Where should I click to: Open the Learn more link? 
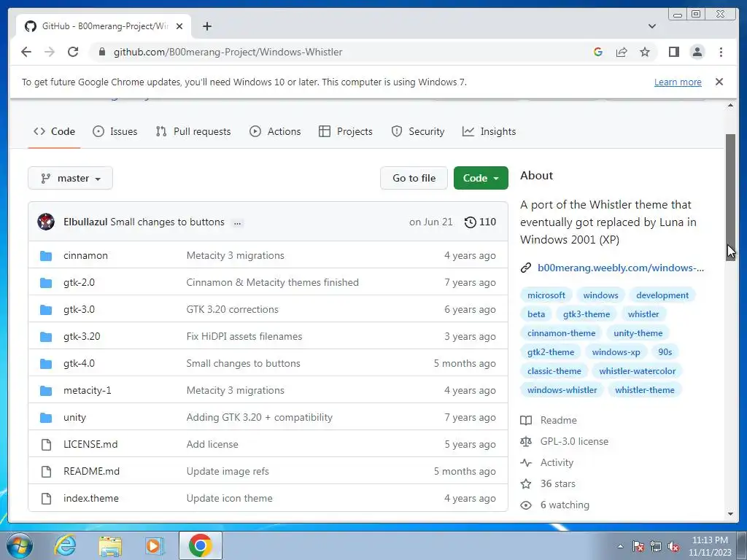(678, 82)
